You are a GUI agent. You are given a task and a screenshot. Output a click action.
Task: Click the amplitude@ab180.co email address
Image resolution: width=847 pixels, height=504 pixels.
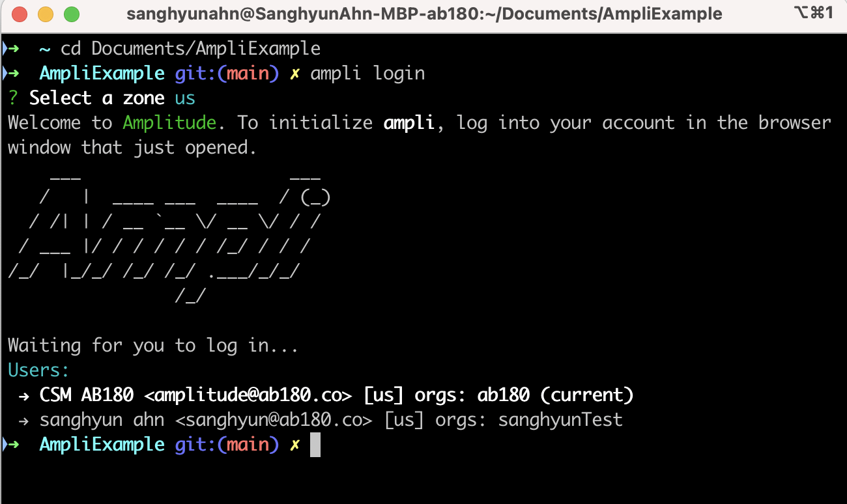[x=248, y=395]
